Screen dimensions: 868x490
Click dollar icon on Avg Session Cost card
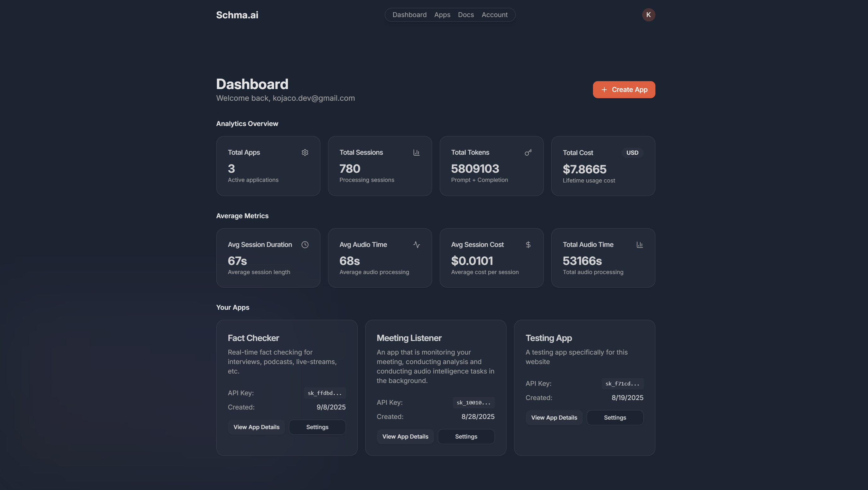[528, 244]
